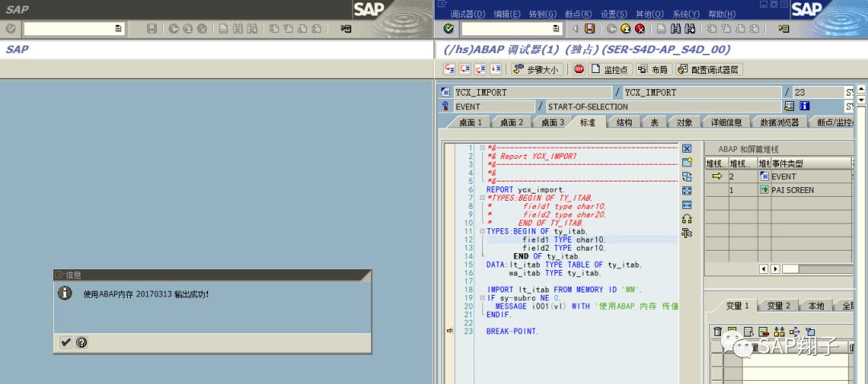Select the EVENT row in stack table
868x384 pixels.
778,177
